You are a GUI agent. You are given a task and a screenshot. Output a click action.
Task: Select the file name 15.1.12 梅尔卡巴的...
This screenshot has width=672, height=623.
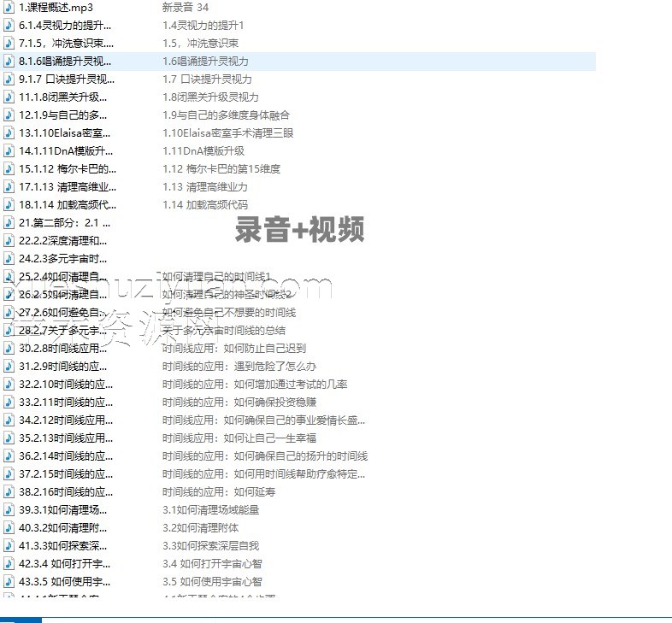click(68, 169)
